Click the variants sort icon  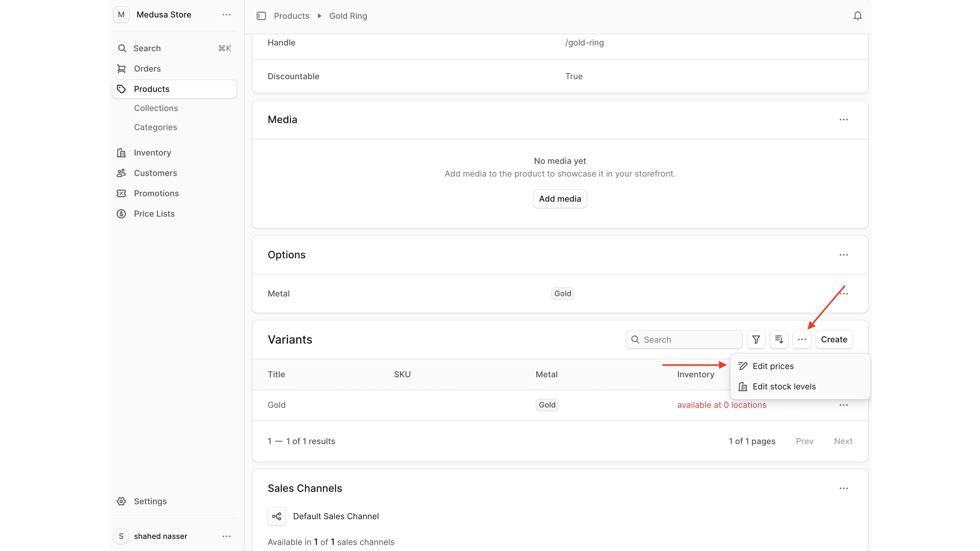(779, 339)
